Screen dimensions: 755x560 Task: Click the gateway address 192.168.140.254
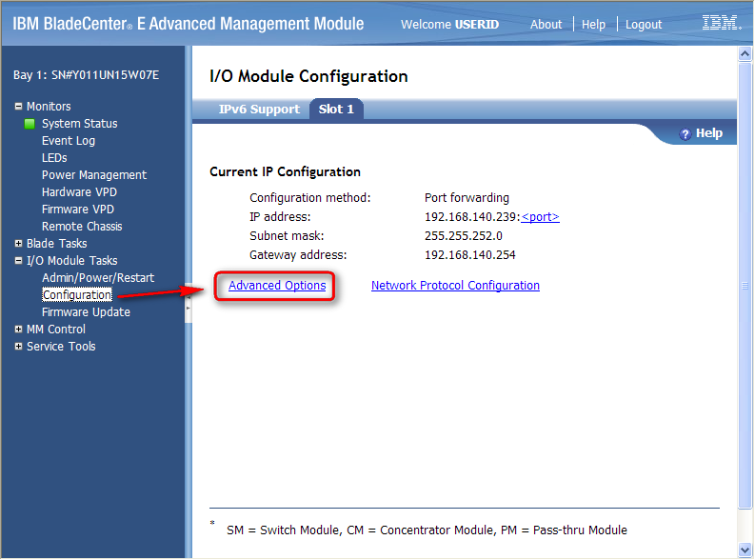pos(470,255)
